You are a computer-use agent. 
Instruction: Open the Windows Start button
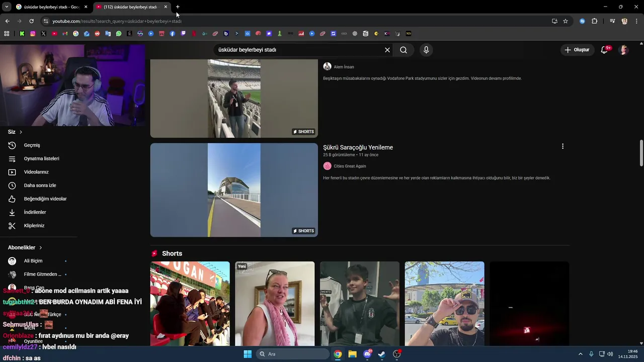pyautogui.click(x=248, y=354)
